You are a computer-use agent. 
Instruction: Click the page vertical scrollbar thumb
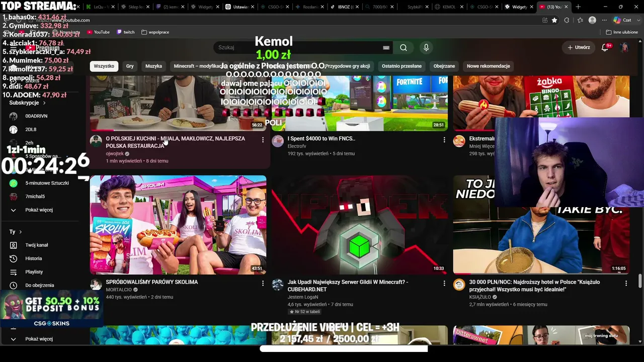640,281
